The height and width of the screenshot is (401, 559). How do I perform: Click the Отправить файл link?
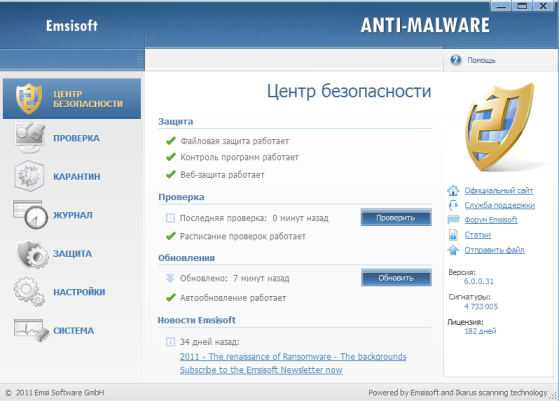click(494, 250)
